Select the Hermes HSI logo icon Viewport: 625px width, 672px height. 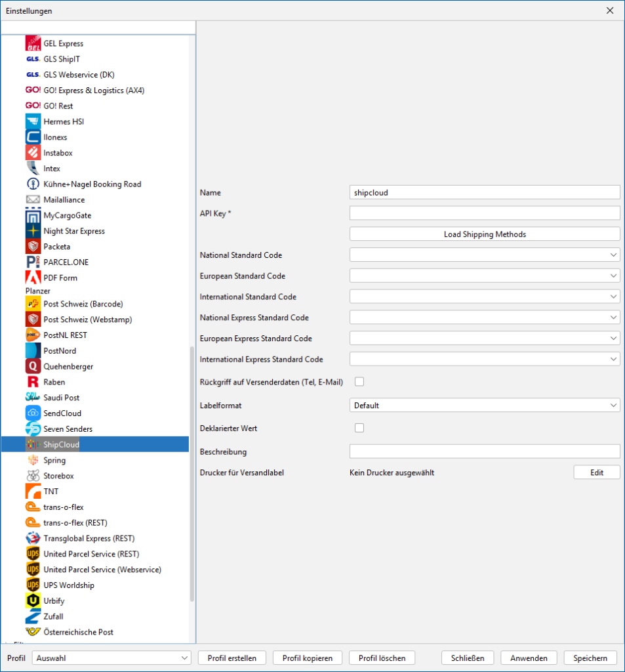pos(33,121)
